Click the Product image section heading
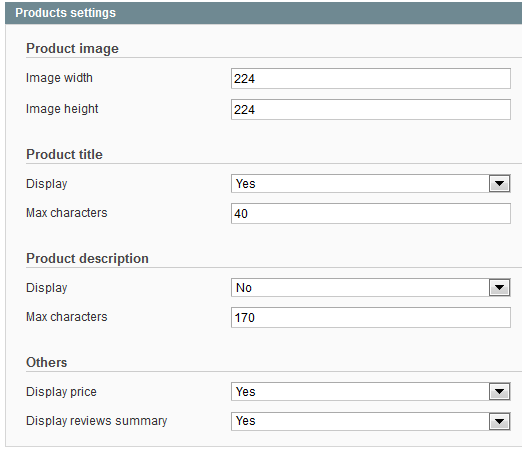The height and width of the screenshot is (451, 522). pyautogui.click(x=72, y=49)
